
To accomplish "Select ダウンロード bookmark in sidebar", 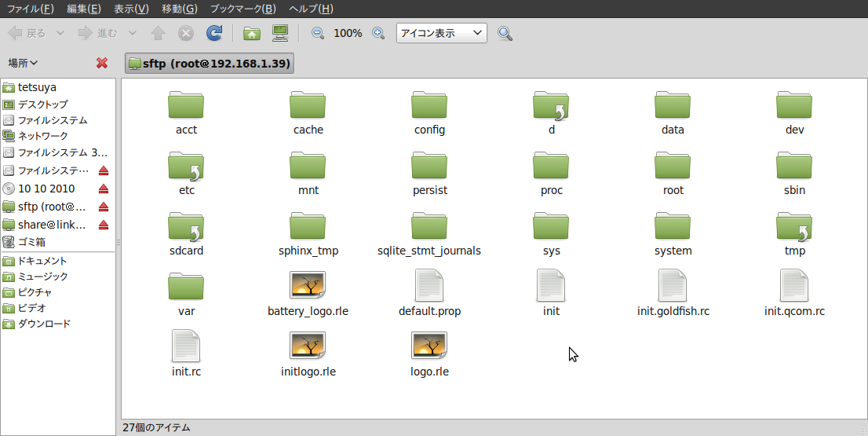I will click(57, 324).
